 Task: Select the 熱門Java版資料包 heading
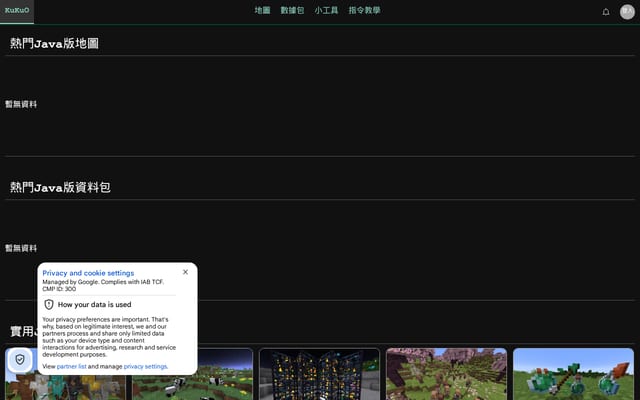pos(60,187)
